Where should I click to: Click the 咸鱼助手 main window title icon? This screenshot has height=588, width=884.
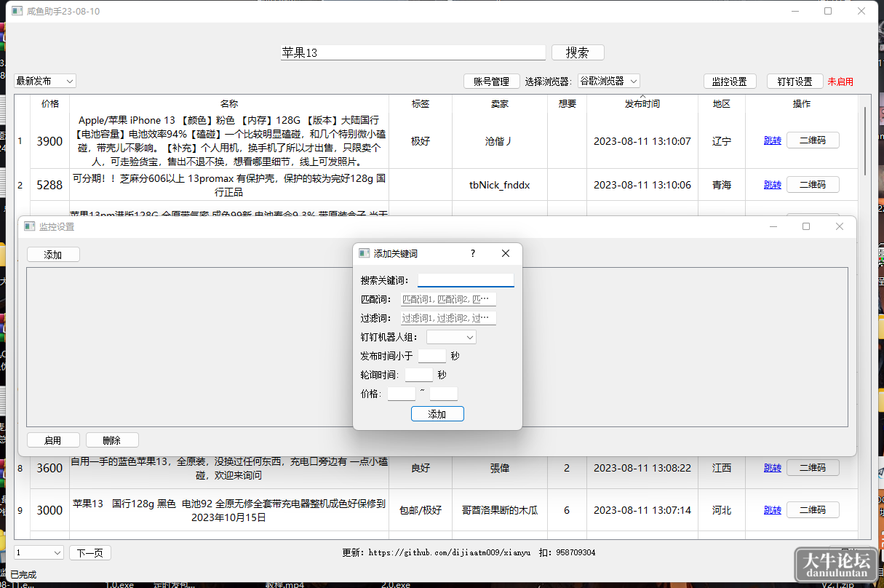coord(16,12)
